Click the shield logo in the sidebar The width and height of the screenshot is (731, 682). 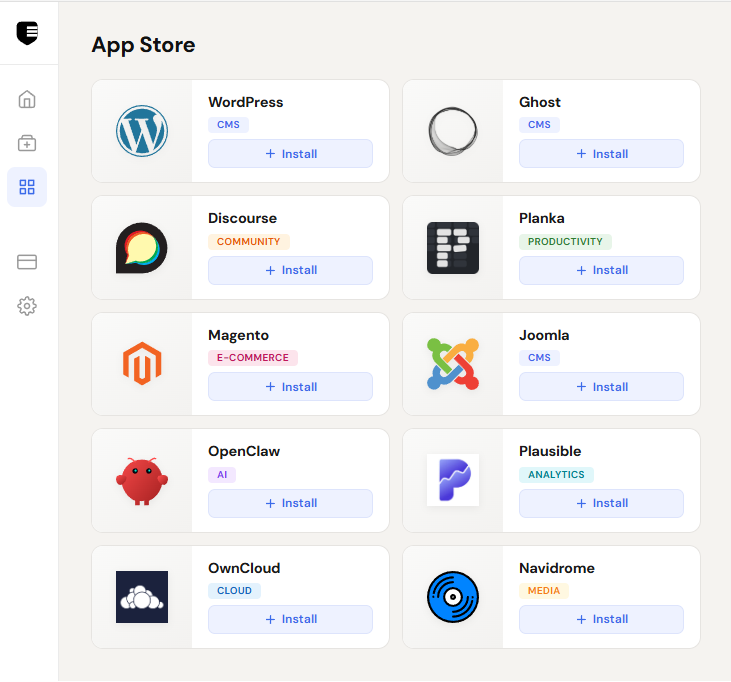[27, 33]
